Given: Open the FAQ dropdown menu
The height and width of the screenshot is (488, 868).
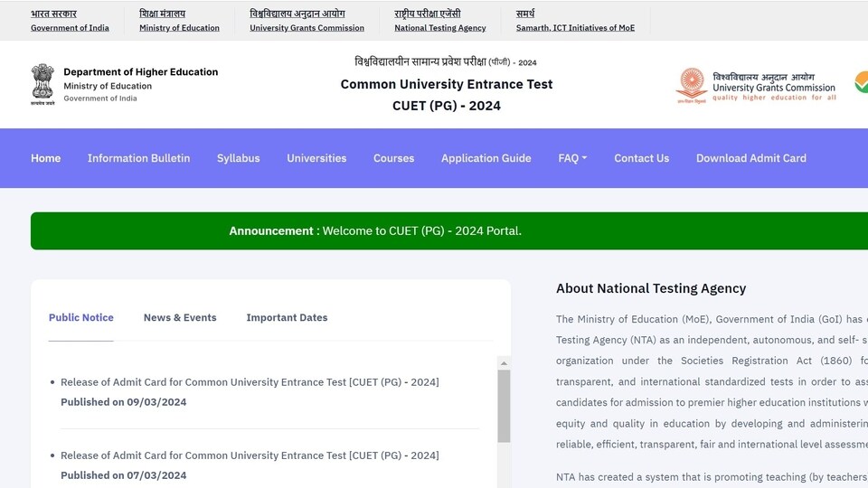Looking at the screenshot, I should pos(572,158).
